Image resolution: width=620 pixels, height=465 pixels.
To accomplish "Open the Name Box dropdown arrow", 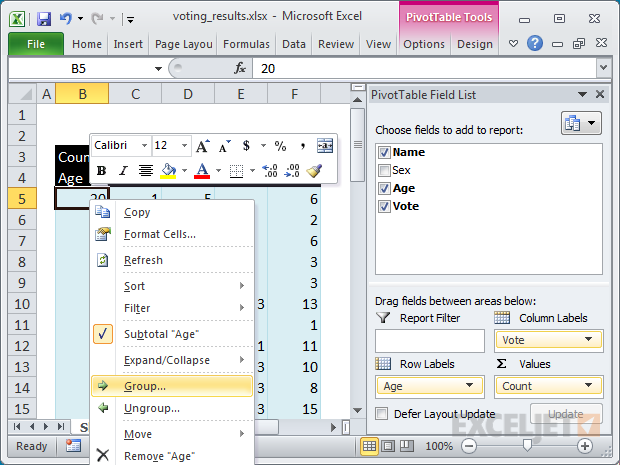I will pos(158,69).
